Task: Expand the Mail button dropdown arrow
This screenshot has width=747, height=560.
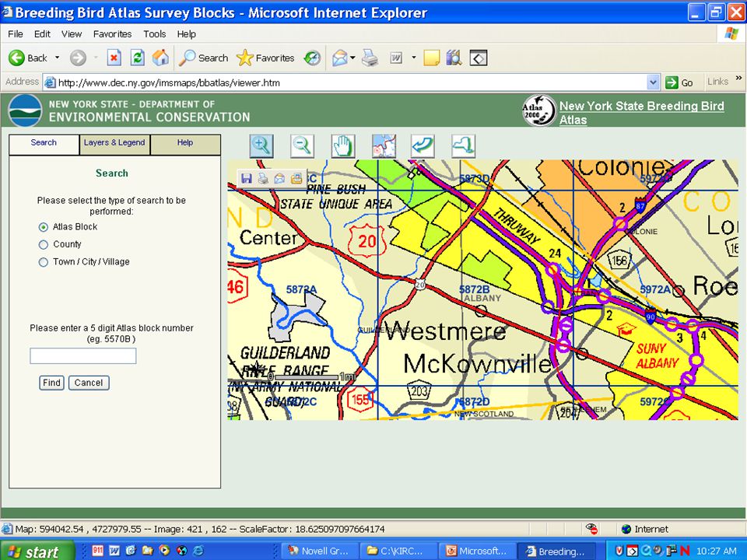Action: [x=352, y=58]
